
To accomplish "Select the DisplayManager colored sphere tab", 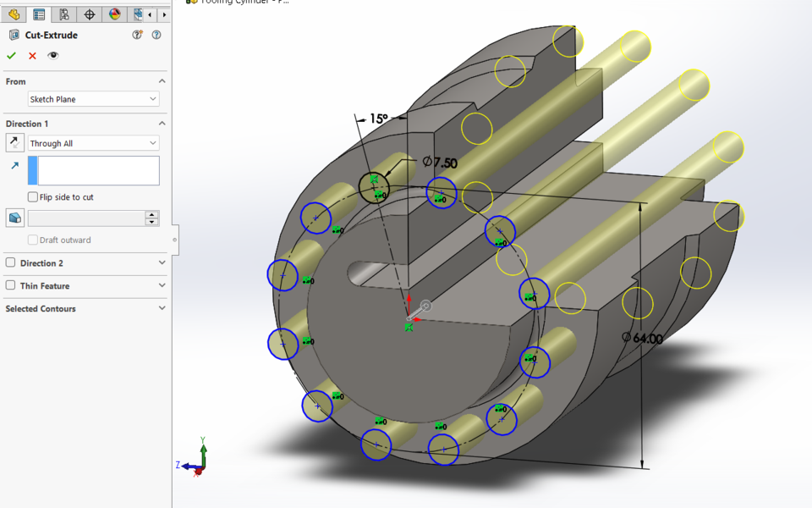I will coord(112,14).
